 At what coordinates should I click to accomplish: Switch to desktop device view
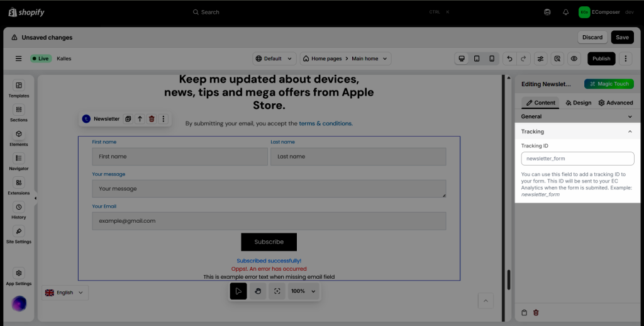pyautogui.click(x=462, y=59)
